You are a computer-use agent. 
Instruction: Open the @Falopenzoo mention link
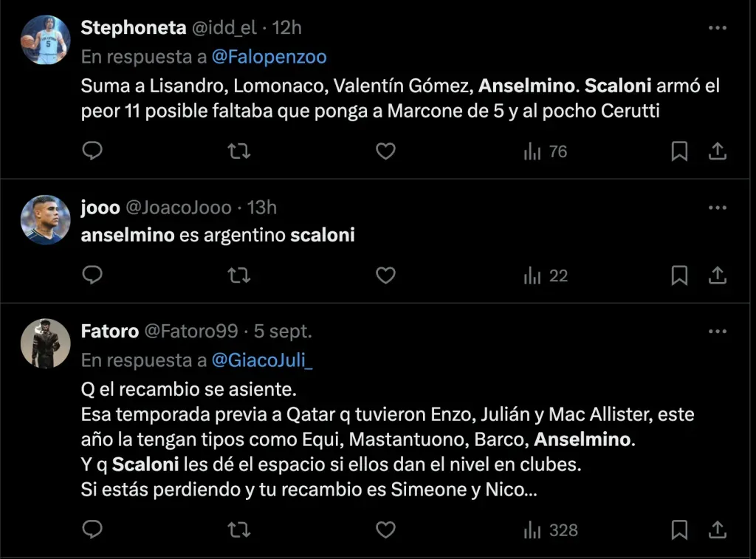click(x=269, y=57)
